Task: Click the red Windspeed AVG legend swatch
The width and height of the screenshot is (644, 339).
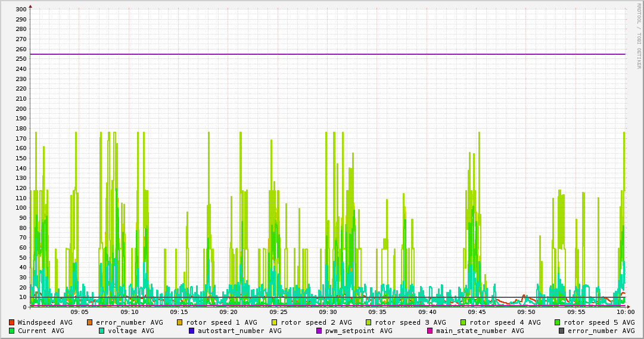Action: click(x=12, y=322)
